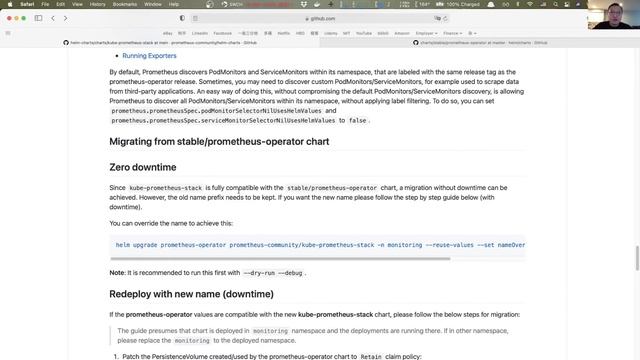Open the eBay bookmark
This screenshot has width=640, height=360.
pos(168,33)
